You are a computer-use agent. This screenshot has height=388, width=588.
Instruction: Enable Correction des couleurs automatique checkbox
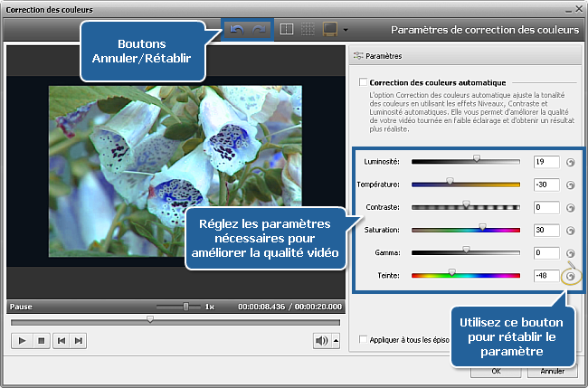click(362, 82)
